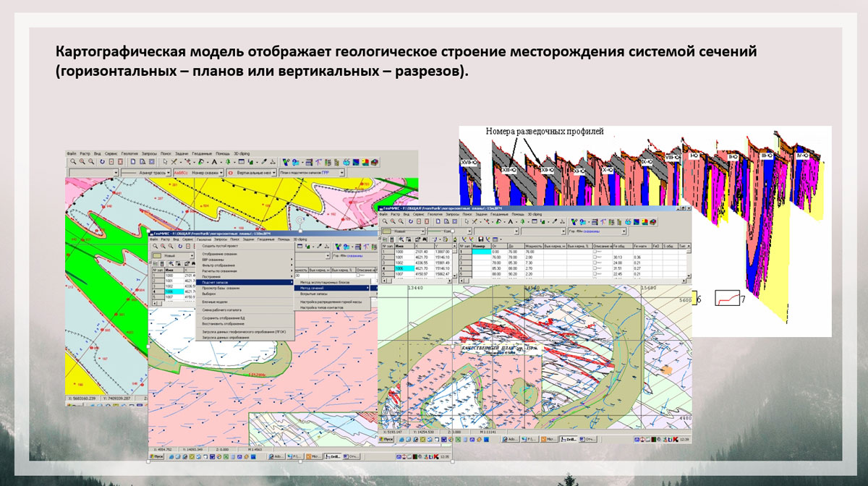Click refresh icon in table window toolbar
The height and width of the screenshot is (486, 868).
(411, 221)
